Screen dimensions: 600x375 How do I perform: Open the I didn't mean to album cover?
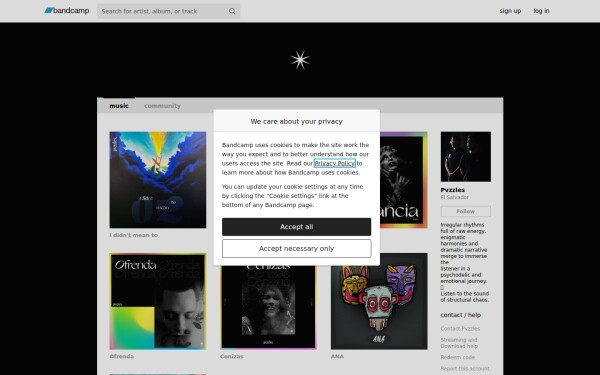point(158,180)
